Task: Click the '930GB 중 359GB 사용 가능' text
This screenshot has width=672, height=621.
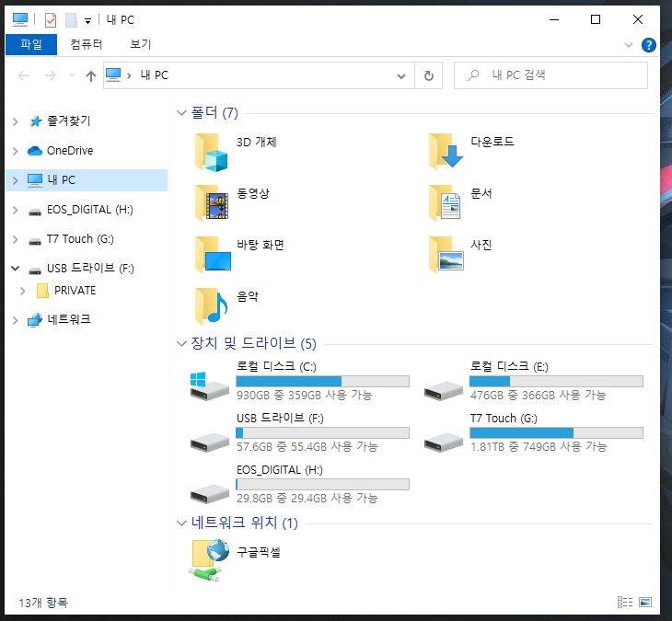Action: [305, 395]
